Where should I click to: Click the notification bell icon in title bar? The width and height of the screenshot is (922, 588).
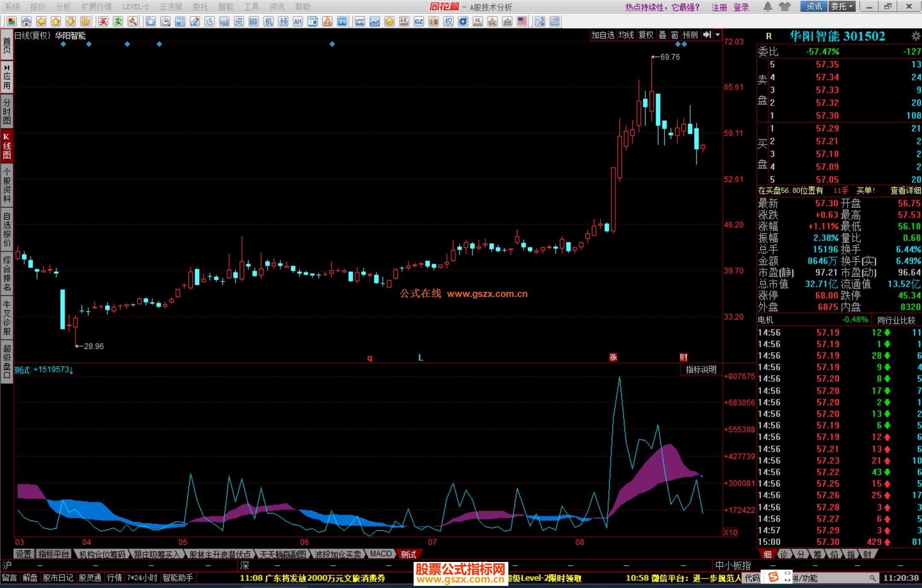(767, 7)
